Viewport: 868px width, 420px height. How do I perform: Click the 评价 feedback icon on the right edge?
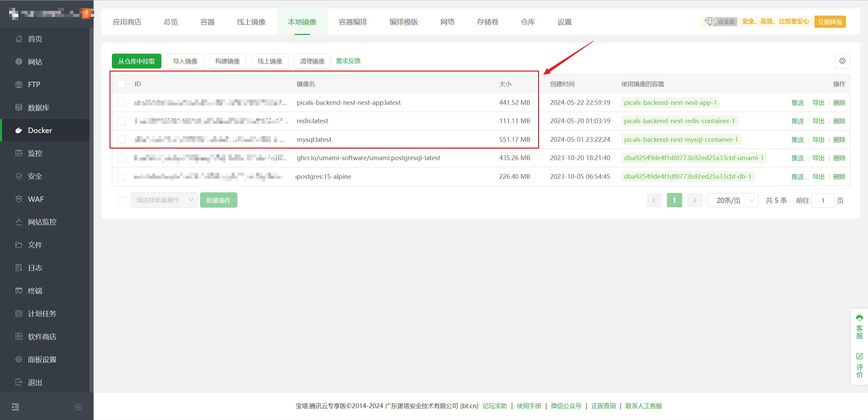click(x=860, y=356)
